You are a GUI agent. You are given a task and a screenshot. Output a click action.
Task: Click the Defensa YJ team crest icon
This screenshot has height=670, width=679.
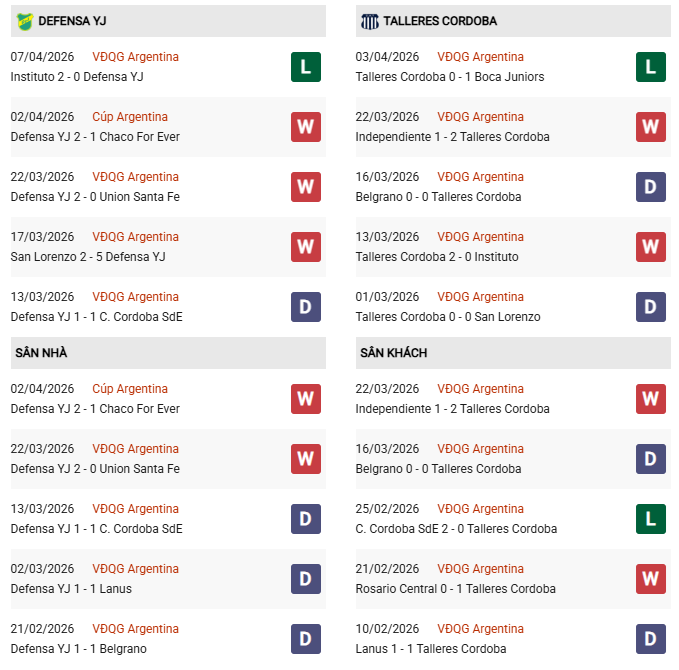pyautogui.click(x=24, y=21)
